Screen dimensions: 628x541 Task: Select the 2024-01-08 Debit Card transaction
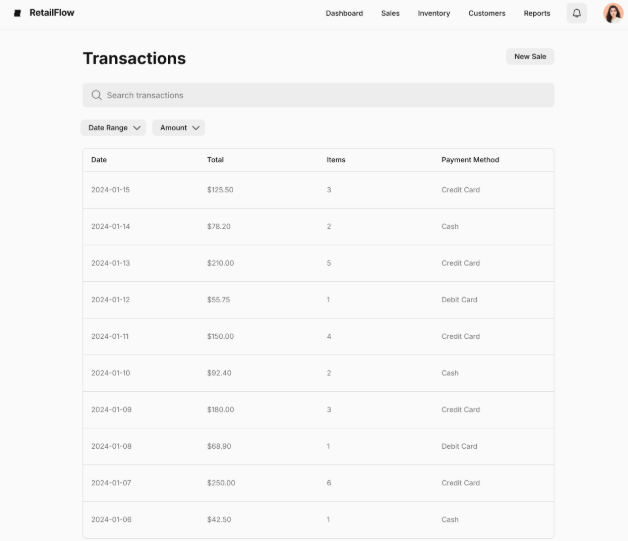click(x=318, y=446)
